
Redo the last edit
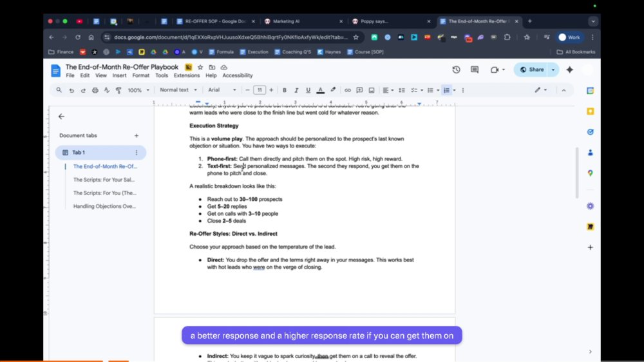(83, 90)
